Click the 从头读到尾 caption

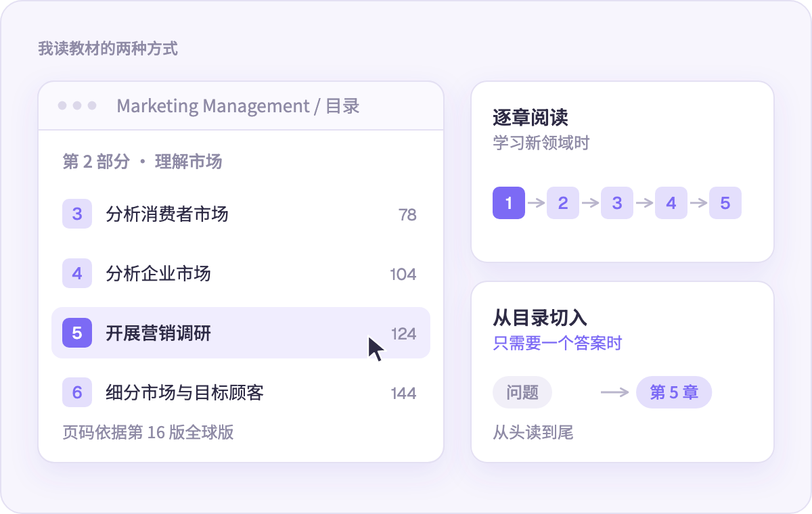pos(533,432)
